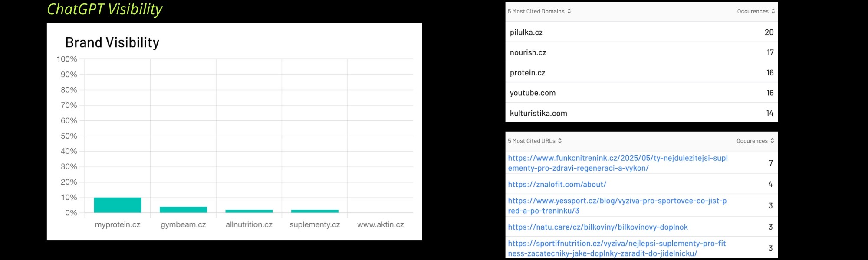The image size is (868, 260).
Task: Click the 5 Most Cited URLs header
Action: (x=532, y=141)
